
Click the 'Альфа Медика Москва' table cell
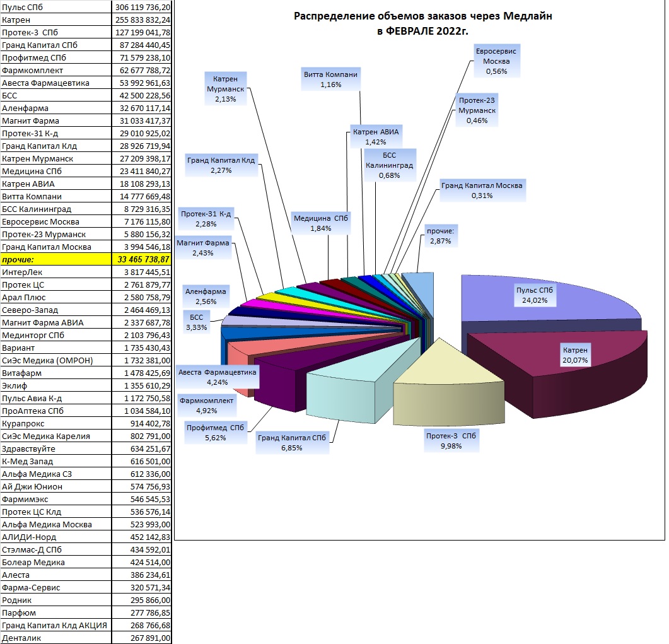click(55, 524)
